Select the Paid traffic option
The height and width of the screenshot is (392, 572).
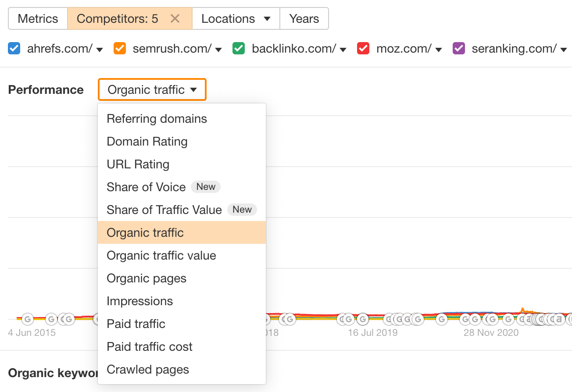click(182, 324)
